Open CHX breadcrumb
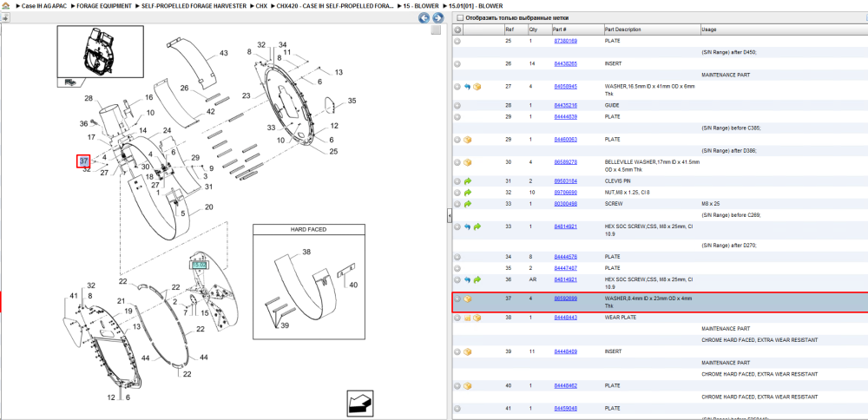Screen dimensions: 868x420 click(261, 6)
